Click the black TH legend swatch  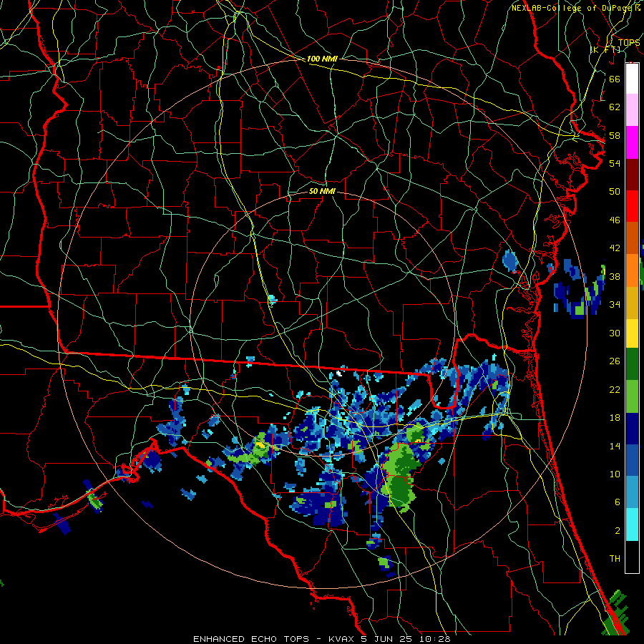click(x=632, y=557)
